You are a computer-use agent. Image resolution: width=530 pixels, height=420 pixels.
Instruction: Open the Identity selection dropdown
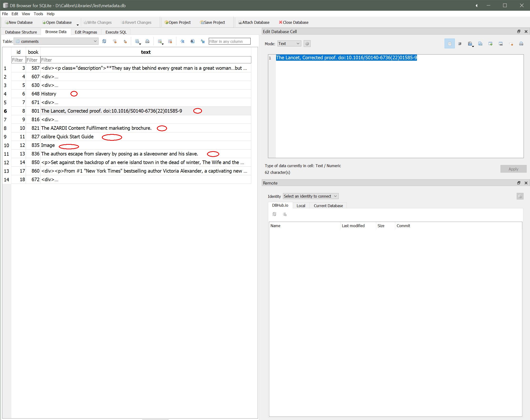coord(311,196)
